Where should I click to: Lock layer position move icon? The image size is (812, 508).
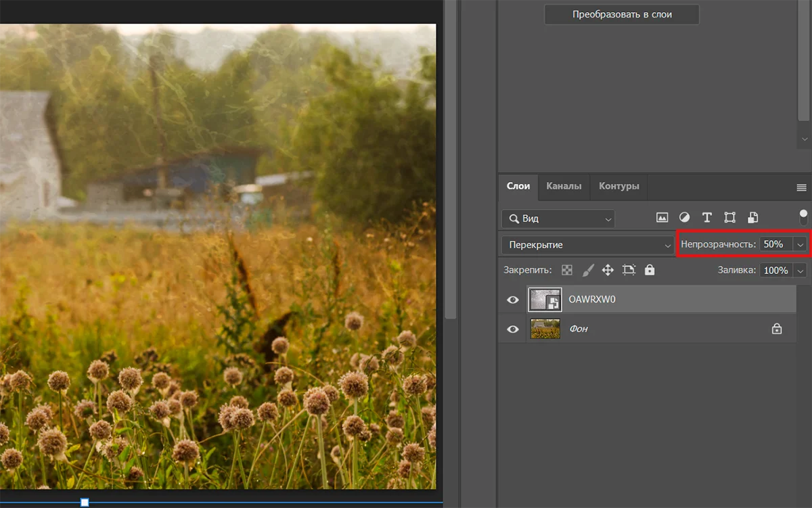pos(608,270)
